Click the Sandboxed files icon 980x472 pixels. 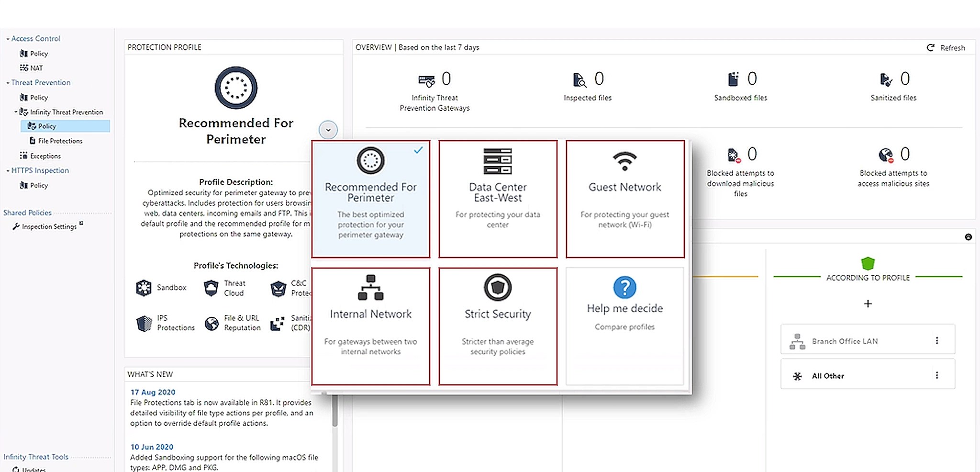(733, 79)
